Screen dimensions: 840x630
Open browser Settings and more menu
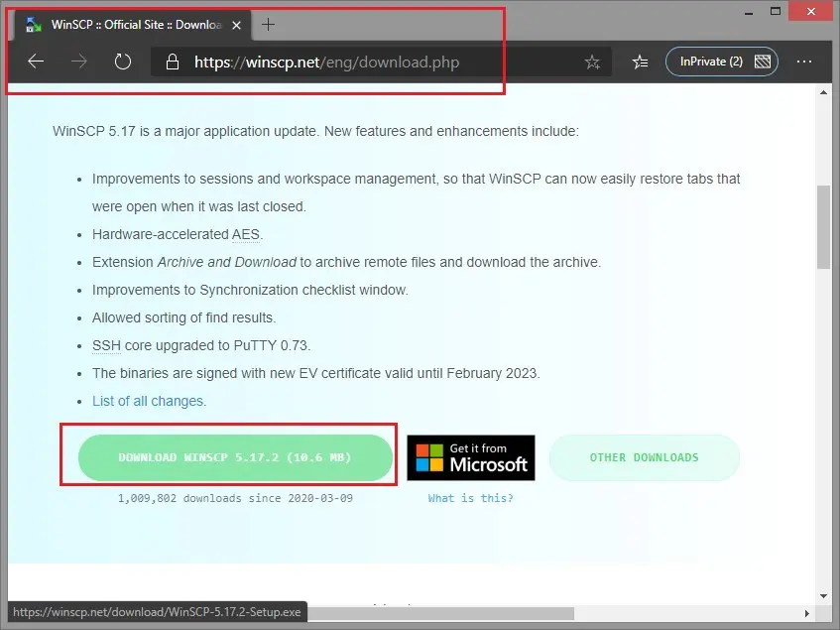[x=804, y=62]
